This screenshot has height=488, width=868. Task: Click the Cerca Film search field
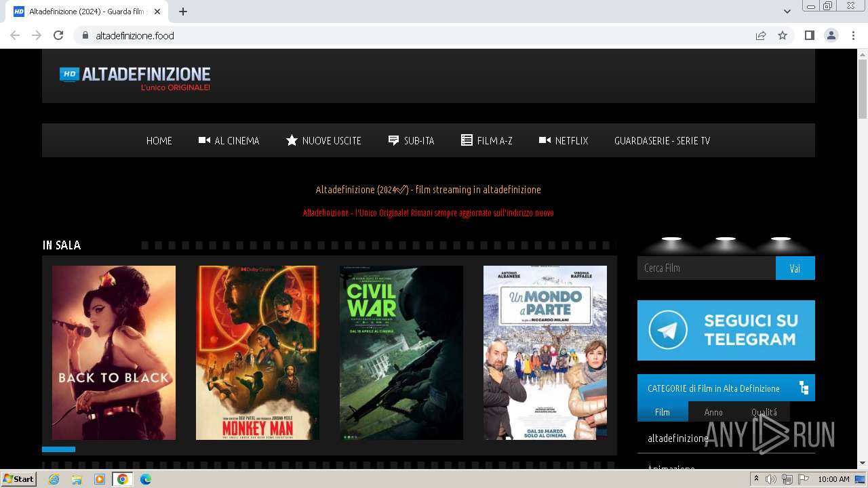pos(707,268)
